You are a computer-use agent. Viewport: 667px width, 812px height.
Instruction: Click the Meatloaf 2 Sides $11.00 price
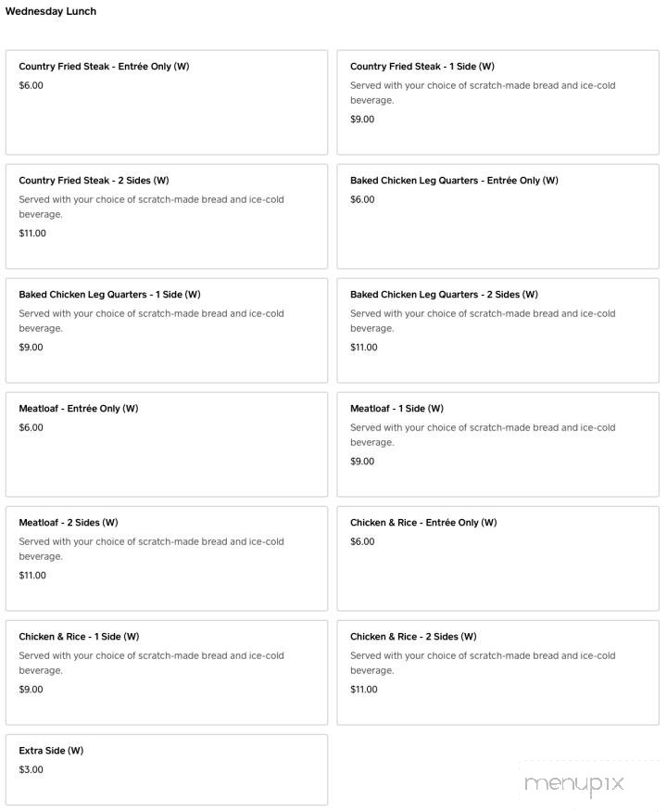(x=32, y=576)
